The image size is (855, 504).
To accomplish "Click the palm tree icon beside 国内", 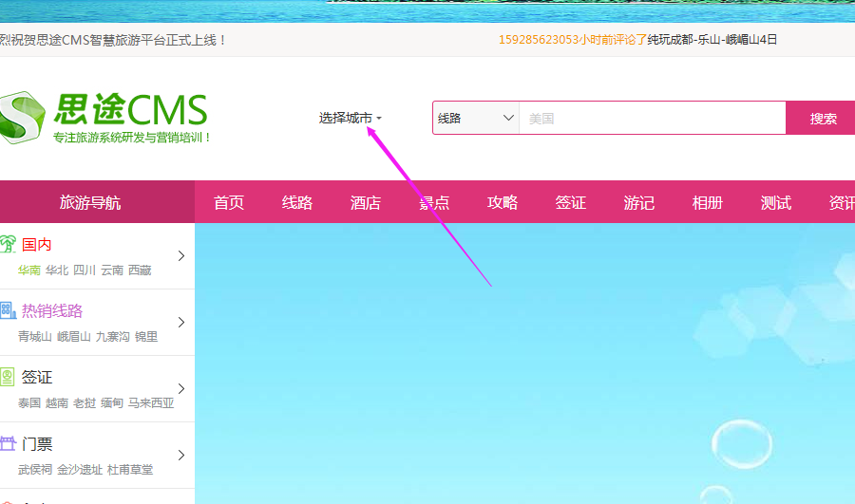I will click(8, 245).
